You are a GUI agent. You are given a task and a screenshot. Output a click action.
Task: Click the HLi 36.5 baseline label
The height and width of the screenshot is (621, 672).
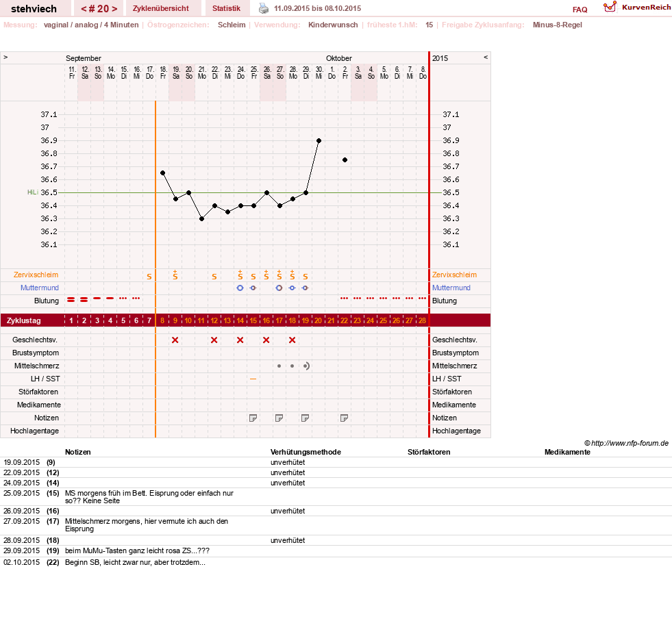tap(42, 192)
